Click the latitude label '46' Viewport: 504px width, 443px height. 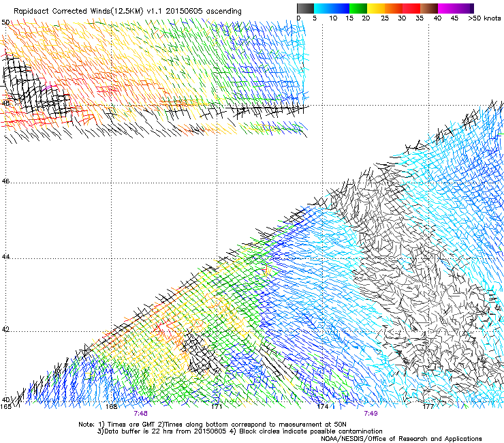5,181
